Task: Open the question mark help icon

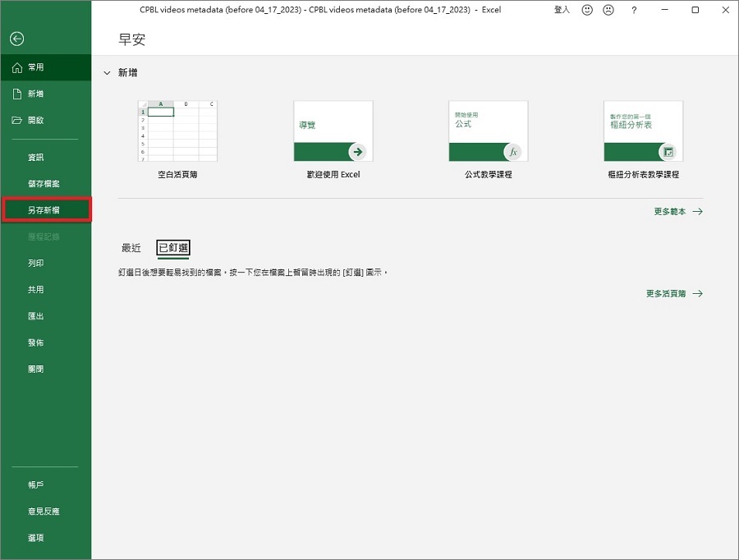Action: (x=633, y=10)
